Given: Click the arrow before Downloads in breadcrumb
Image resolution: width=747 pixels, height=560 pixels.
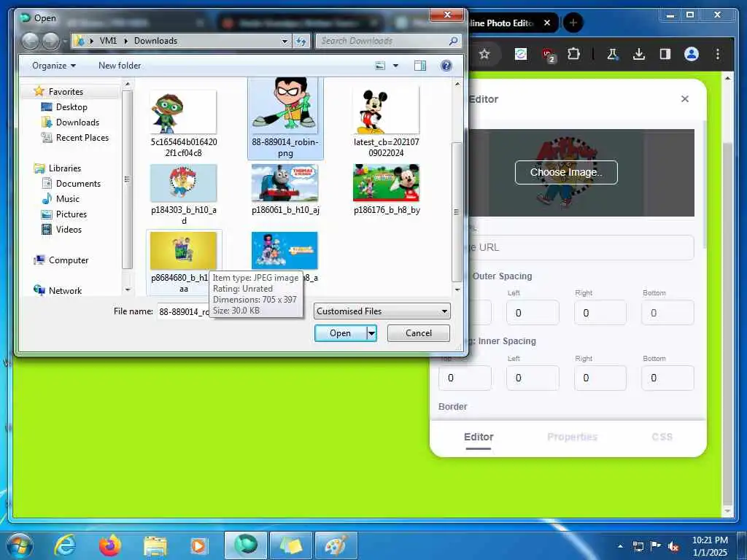Looking at the screenshot, I should tap(126, 41).
